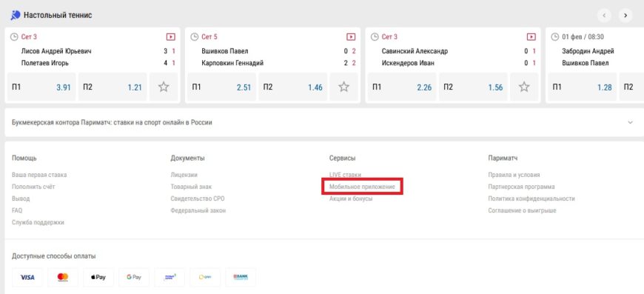Select the Apple Pay payment logo
This screenshot has height=294, width=644.
point(98,277)
